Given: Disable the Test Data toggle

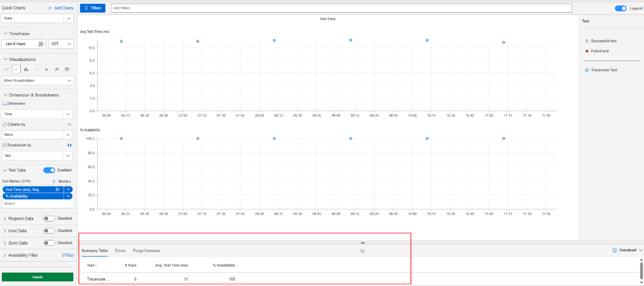Looking at the screenshot, I should [x=49, y=170].
